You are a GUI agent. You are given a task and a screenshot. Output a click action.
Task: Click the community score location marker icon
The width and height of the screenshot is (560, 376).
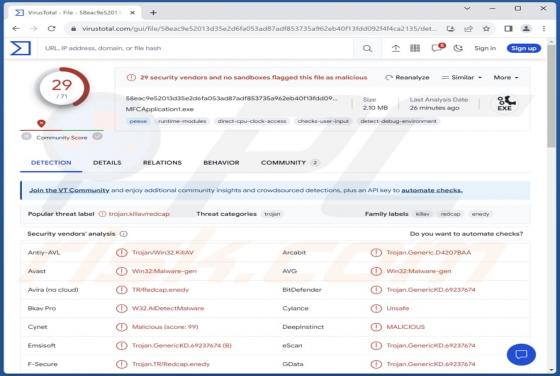[x=41, y=123]
